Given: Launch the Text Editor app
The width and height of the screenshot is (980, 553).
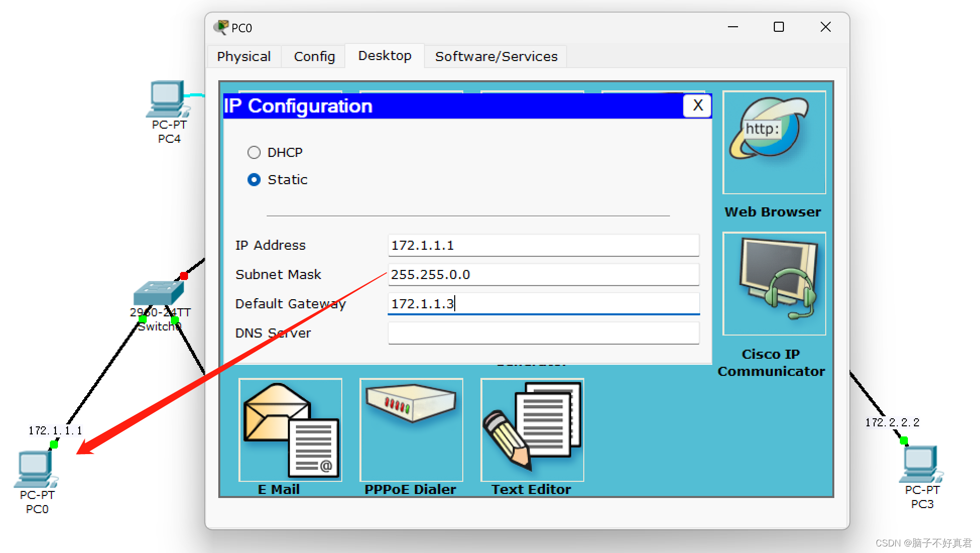Looking at the screenshot, I should (532, 430).
